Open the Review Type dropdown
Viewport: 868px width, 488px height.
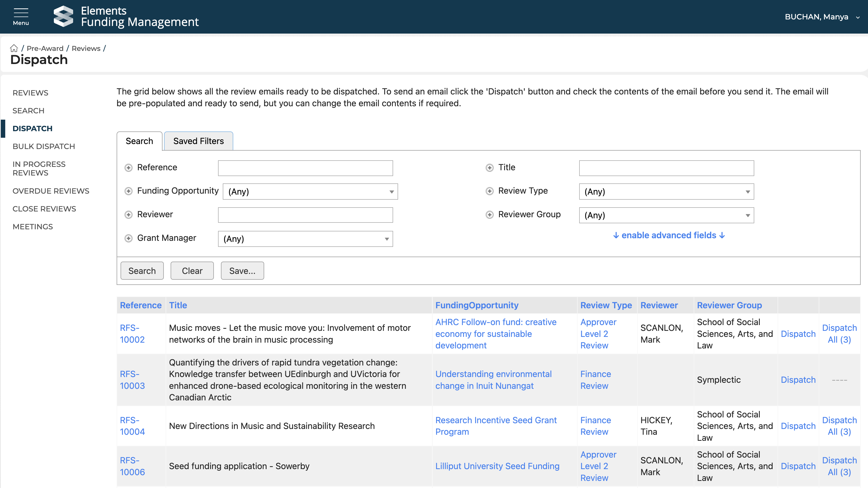(666, 192)
